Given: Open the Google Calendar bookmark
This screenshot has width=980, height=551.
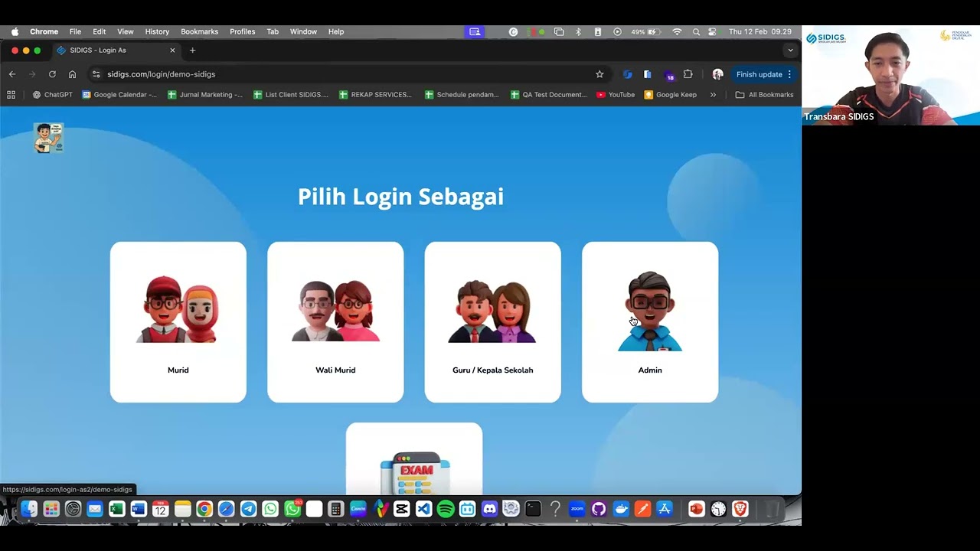Looking at the screenshot, I should [x=119, y=95].
